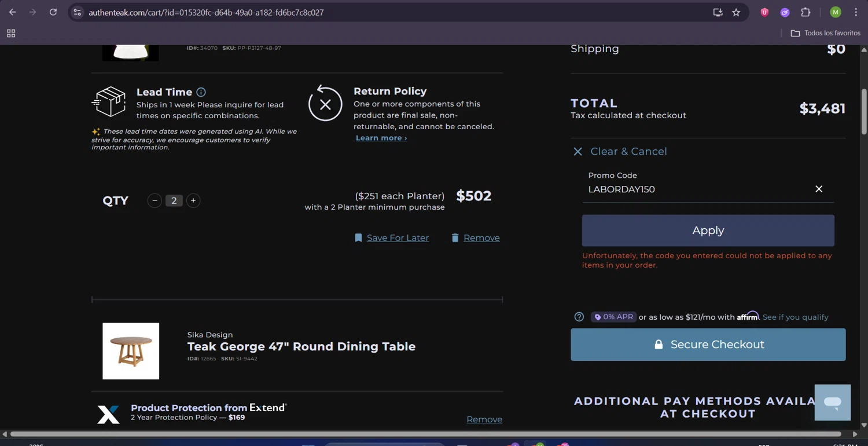Click the Lead Time shipping box icon
The image size is (868, 446).
109,101
